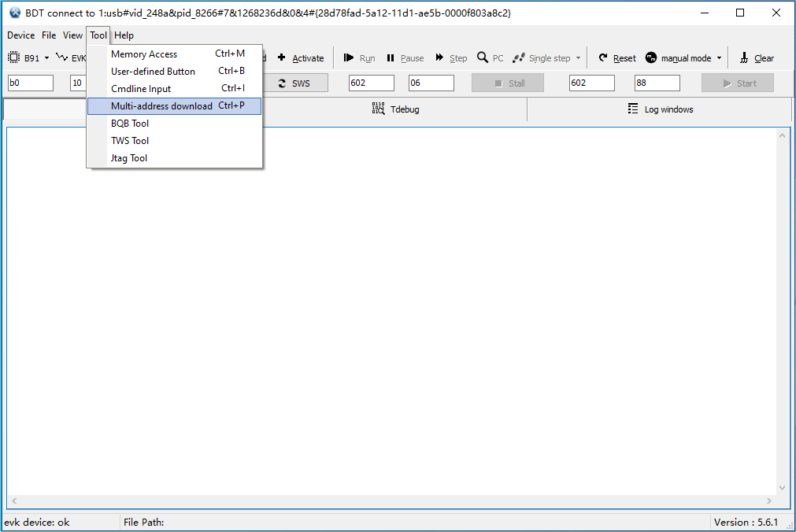Viewport: 796px width, 532px height.
Task: Click the BDT app icon in title bar
Action: (15, 13)
